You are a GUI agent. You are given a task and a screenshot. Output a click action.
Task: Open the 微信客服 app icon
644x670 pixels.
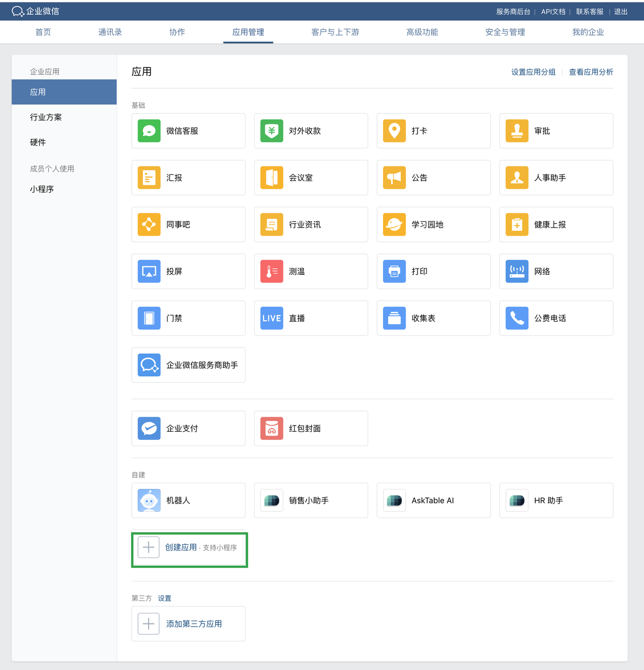coord(149,131)
